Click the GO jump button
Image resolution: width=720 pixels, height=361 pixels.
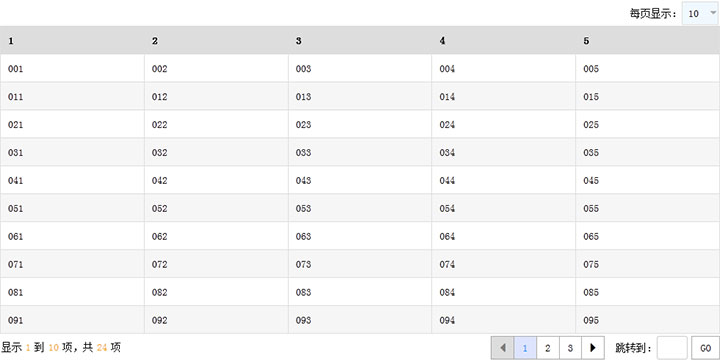tap(705, 348)
